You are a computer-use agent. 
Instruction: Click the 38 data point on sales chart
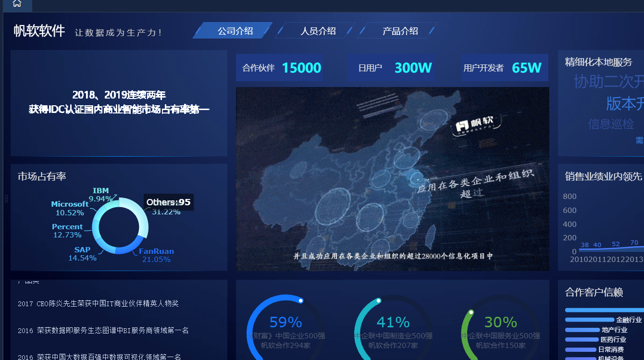(584, 245)
